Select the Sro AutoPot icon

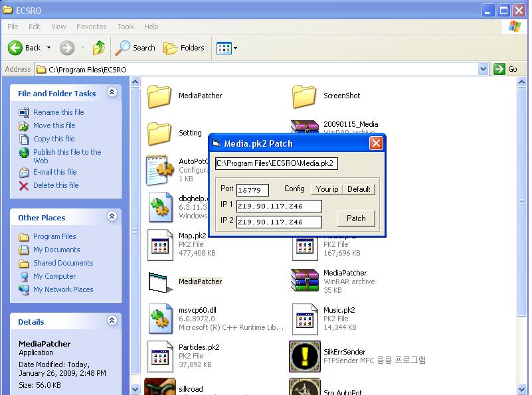304,386
